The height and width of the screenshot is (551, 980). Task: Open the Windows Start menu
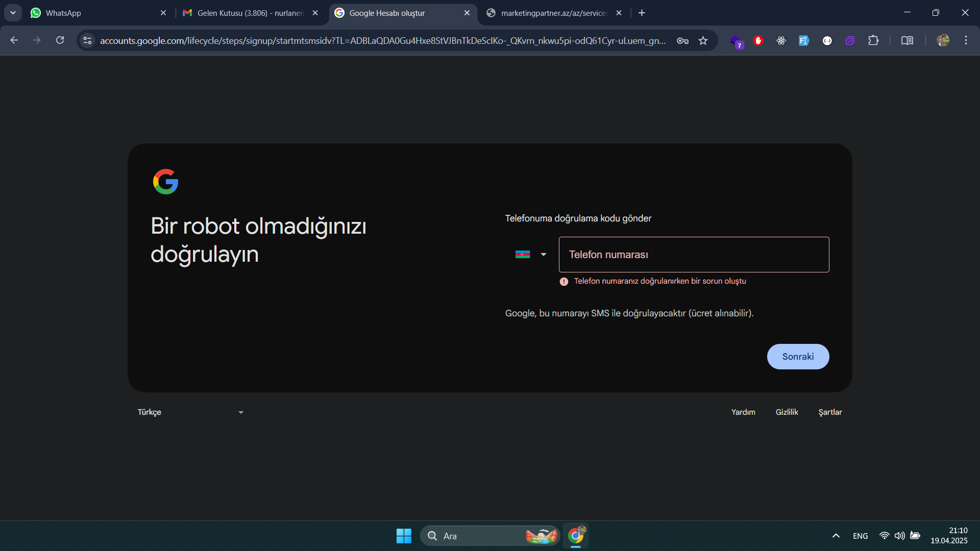403,536
